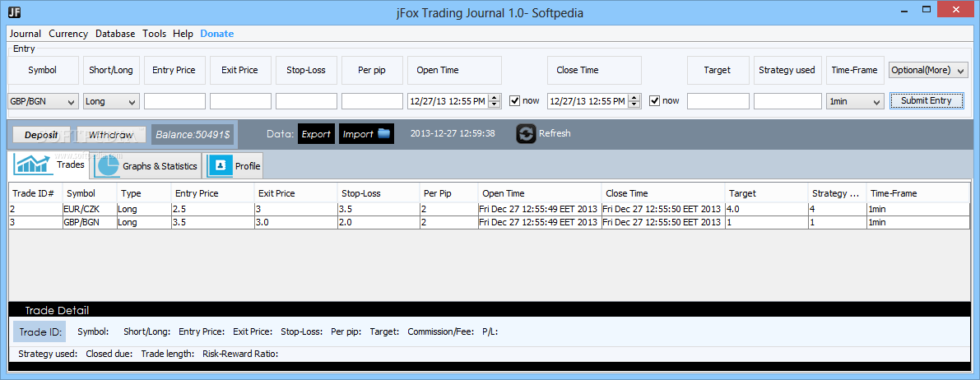Toggle the Close Time 'now' checkbox

654,100
